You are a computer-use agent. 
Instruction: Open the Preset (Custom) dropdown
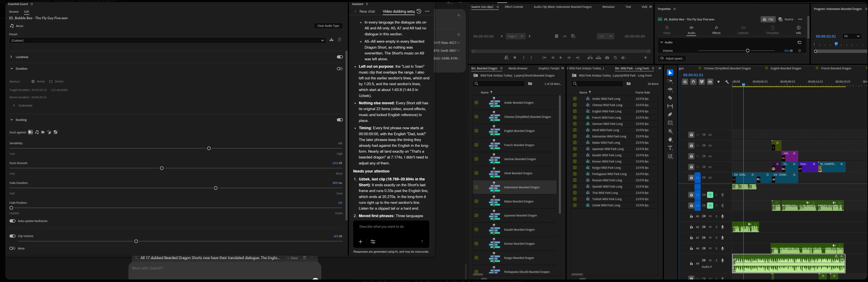point(167,40)
